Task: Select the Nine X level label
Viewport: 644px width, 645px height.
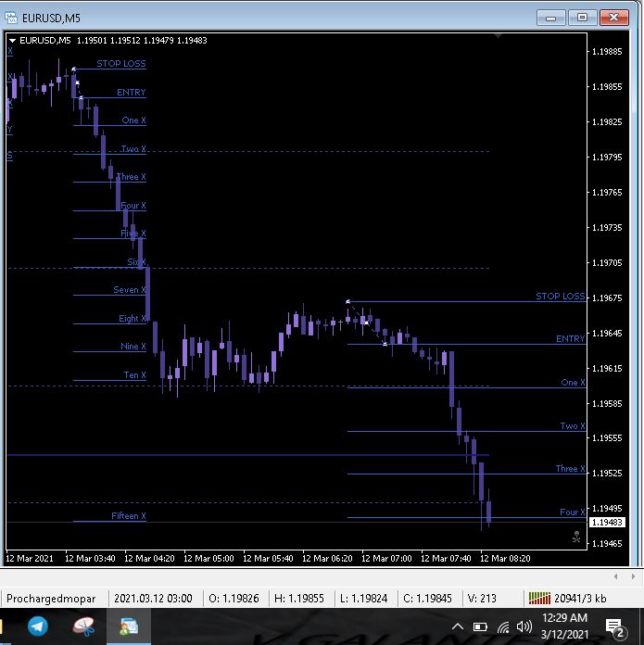Action: [133, 347]
